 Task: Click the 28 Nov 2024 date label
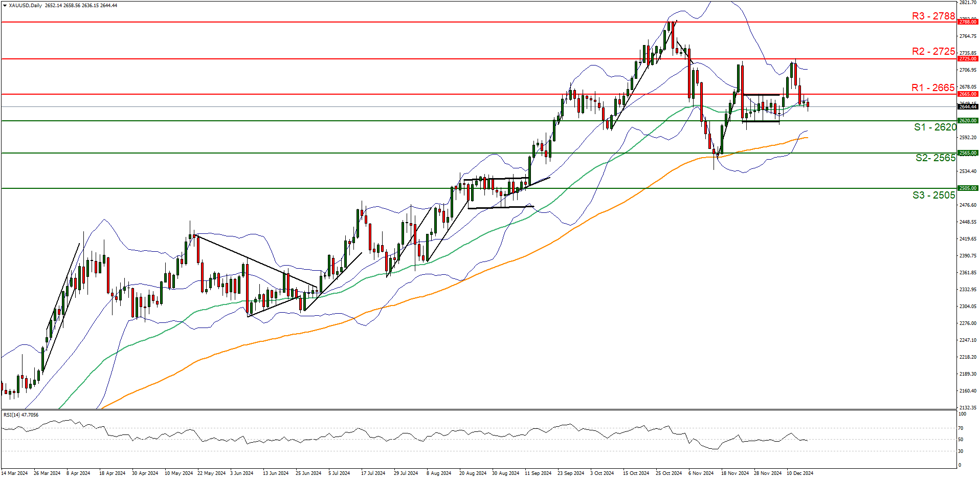(x=768, y=473)
